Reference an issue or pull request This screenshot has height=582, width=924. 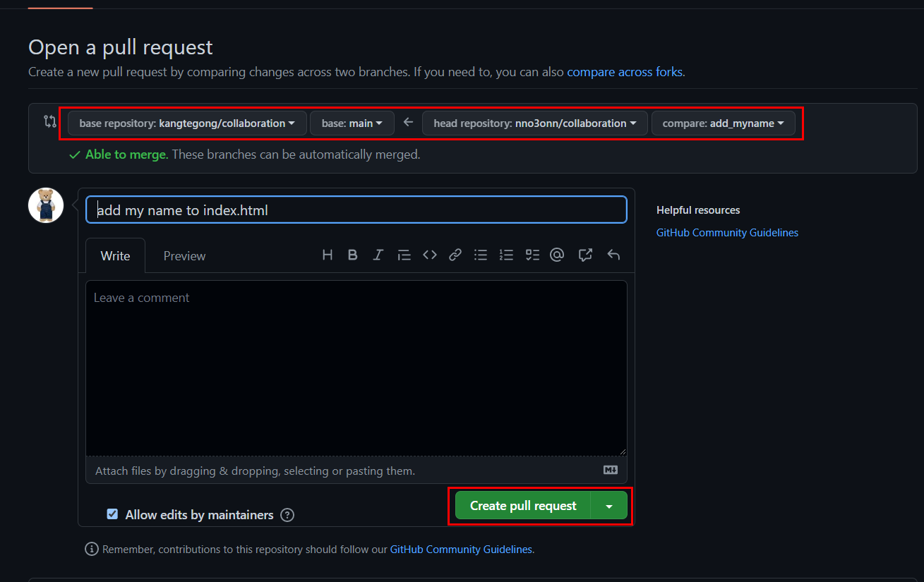click(x=585, y=255)
